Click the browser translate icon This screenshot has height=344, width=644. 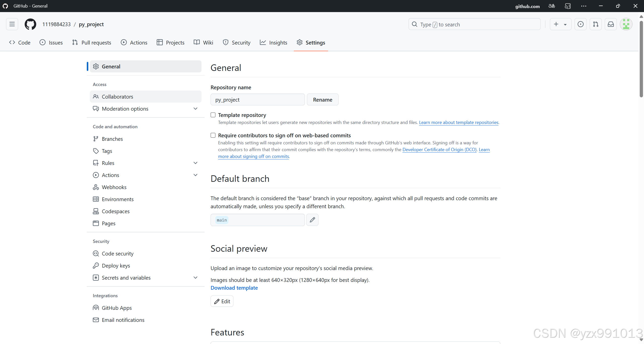point(552,6)
